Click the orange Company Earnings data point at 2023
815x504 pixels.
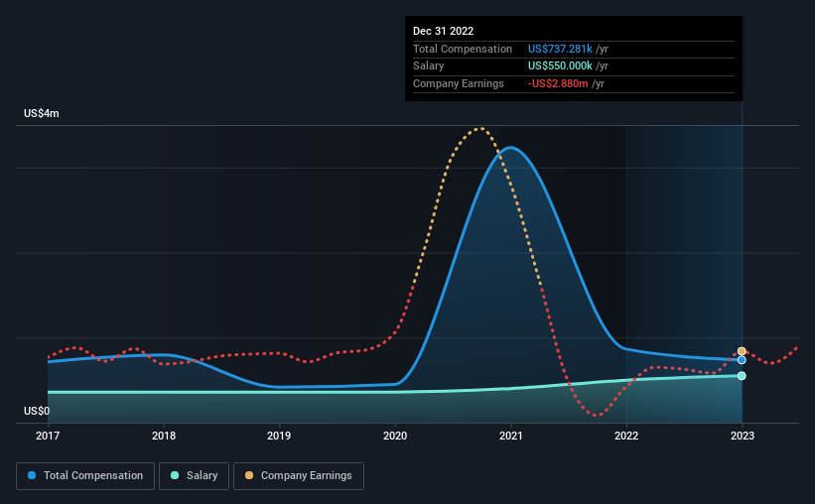tap(742, 351)
